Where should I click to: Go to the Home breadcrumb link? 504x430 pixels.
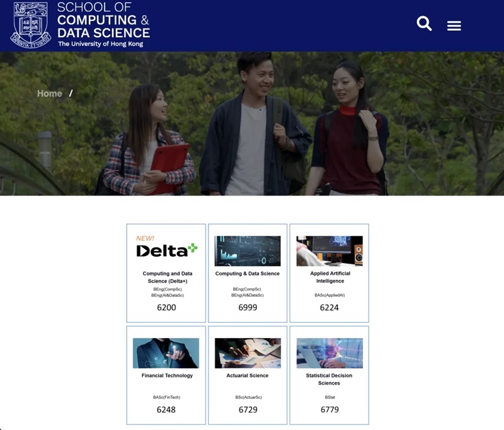(50, 93)
